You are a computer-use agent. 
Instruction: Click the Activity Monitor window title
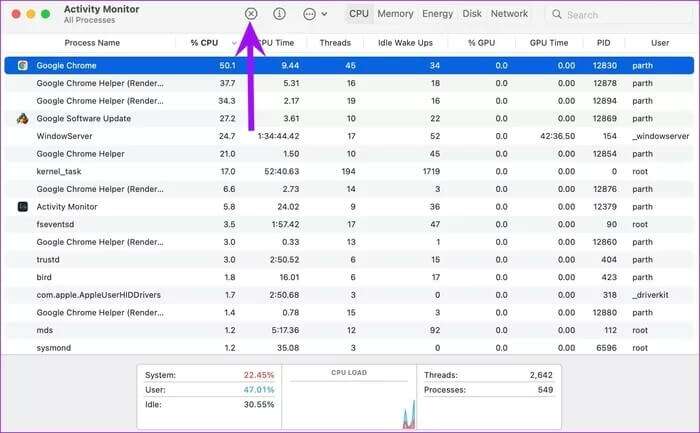pos(101,9)
